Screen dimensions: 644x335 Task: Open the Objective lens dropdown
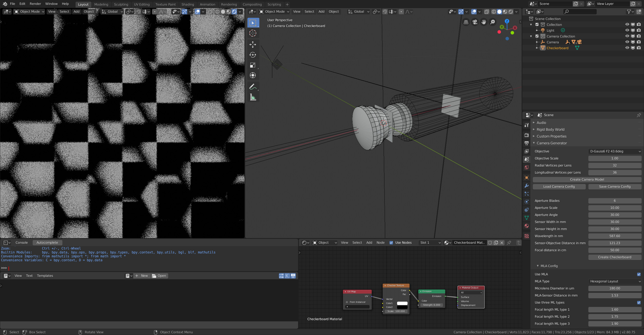(615, 151)
